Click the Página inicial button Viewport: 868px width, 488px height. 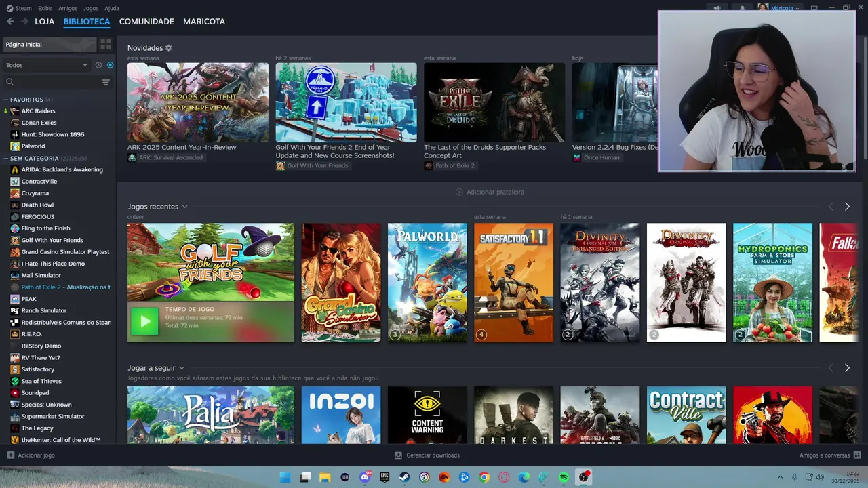tap(49, 44)
